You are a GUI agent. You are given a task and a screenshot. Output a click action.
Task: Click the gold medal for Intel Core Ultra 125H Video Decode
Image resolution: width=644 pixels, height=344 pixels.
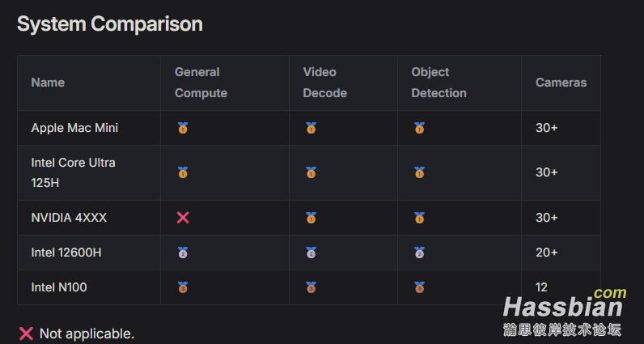(311, 172)
